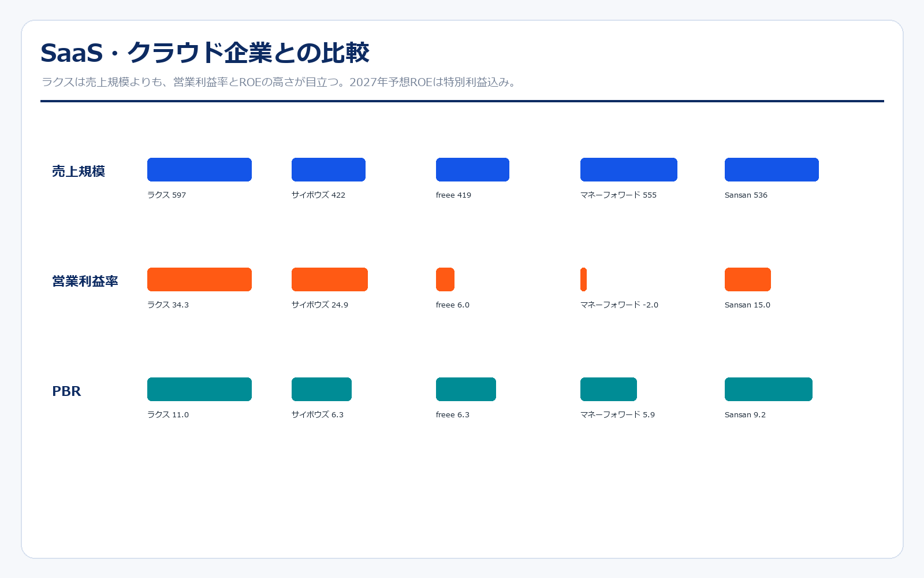Click the label ラクス 11.0
The image size is (924, 578).
click(x=168, y=414)
